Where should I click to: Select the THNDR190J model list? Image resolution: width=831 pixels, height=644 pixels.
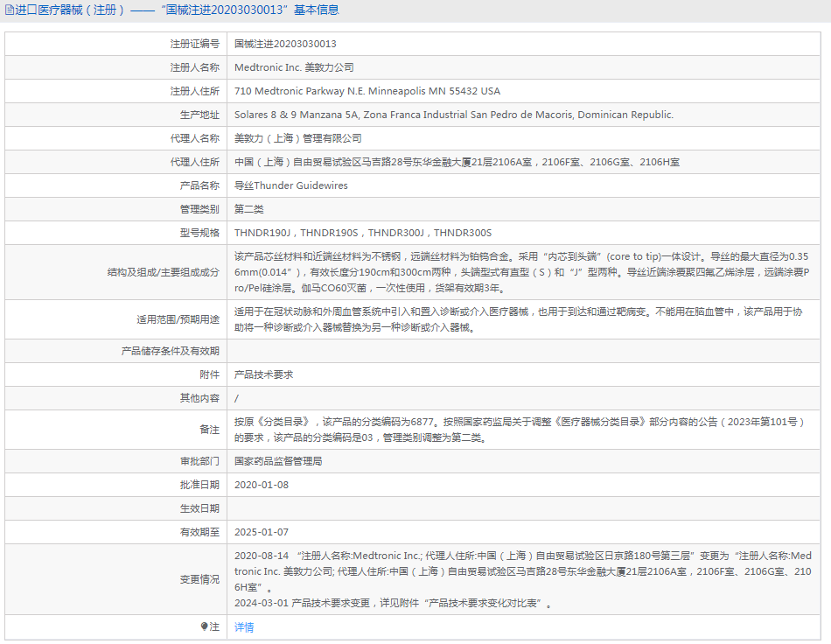click(363, 233)
